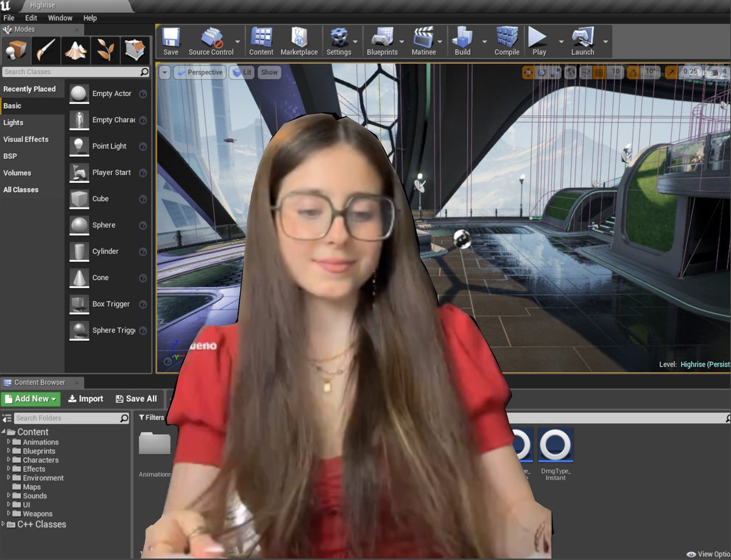Toggle grid snapping in the viewport
The image size is (731, 560).
tap(599, 72)
